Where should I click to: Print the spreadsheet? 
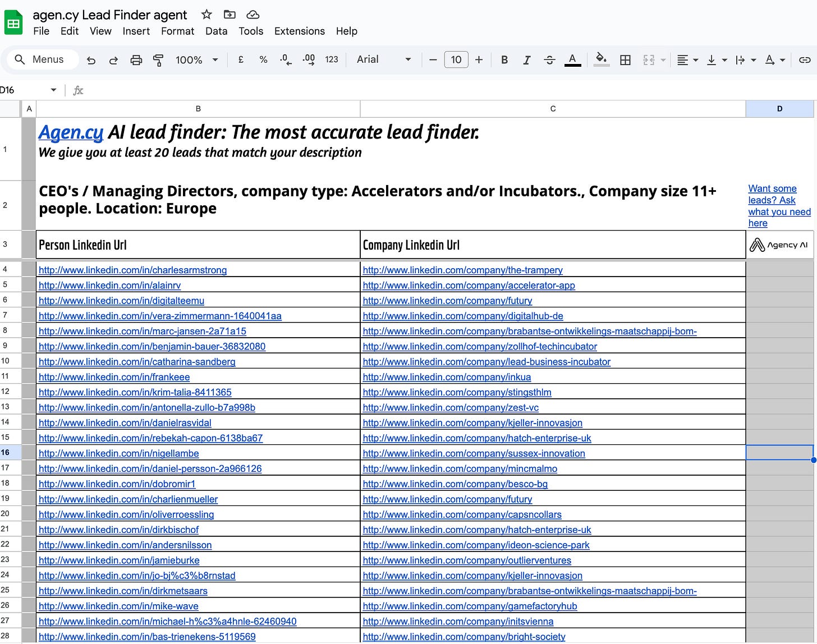coord(136,60)
